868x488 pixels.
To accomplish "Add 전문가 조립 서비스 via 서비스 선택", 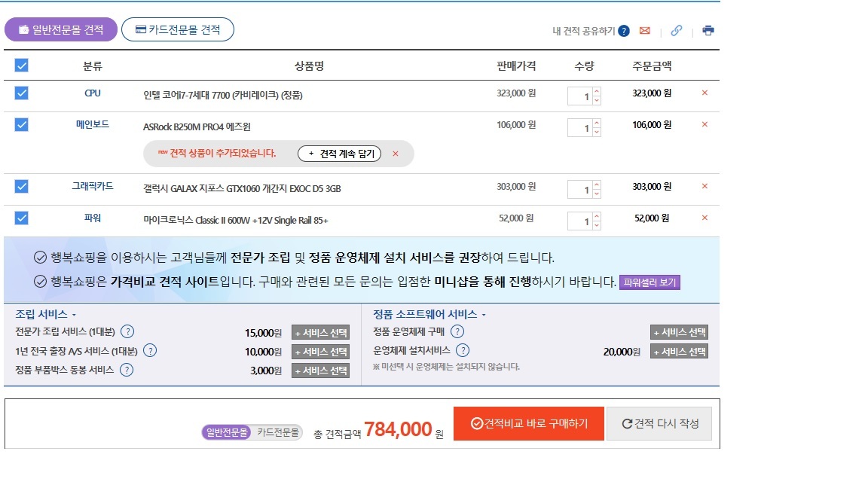I will pyautogui.click(x=320, y=333).
